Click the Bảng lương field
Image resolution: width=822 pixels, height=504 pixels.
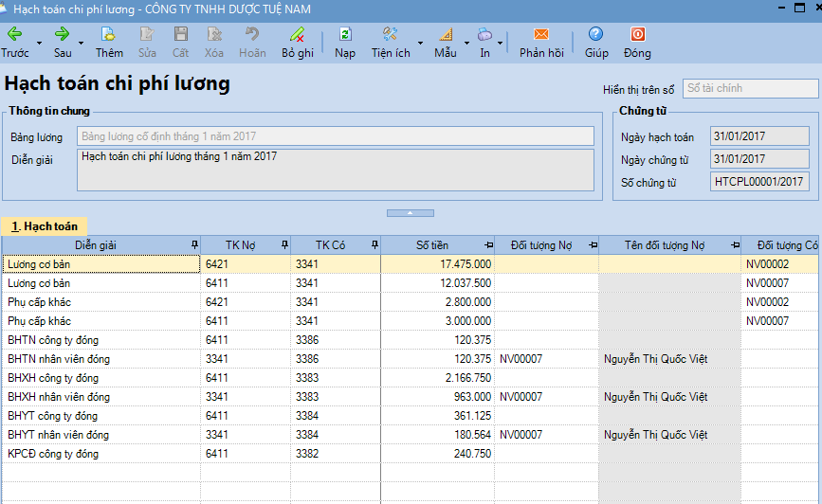[336, 136]
